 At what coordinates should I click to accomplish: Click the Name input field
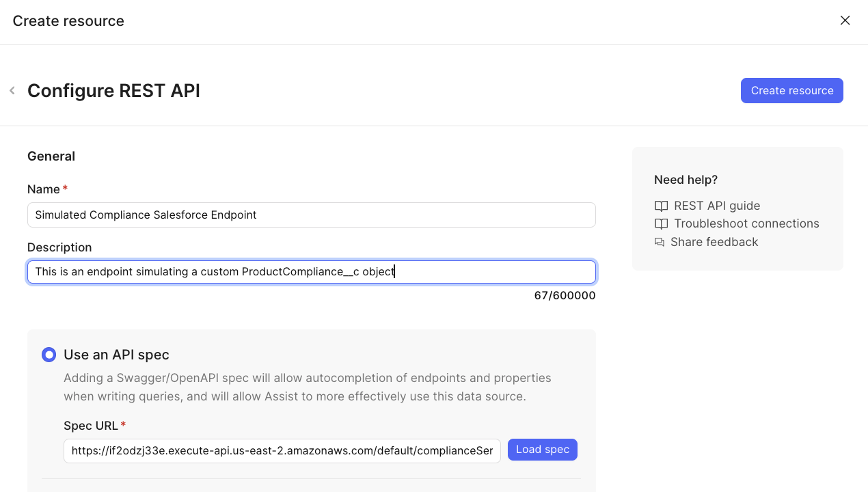pos(311,215)
